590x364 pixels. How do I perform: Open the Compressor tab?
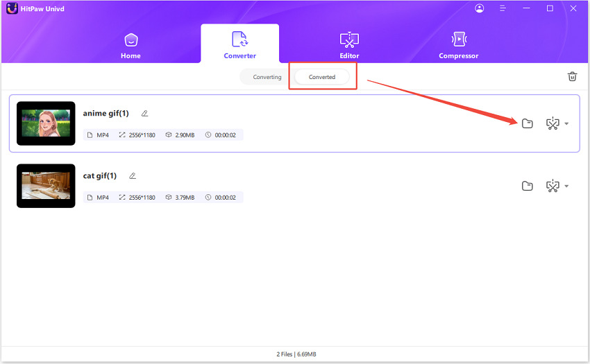click(x=458, y=46)
